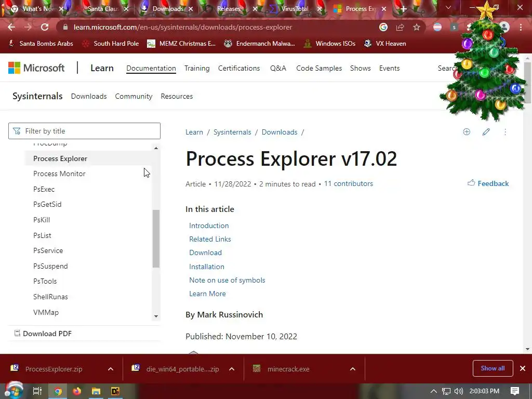532x399 pixels.
Task: Select Process Monitor in the sidebar
Action: pos(59,174)
